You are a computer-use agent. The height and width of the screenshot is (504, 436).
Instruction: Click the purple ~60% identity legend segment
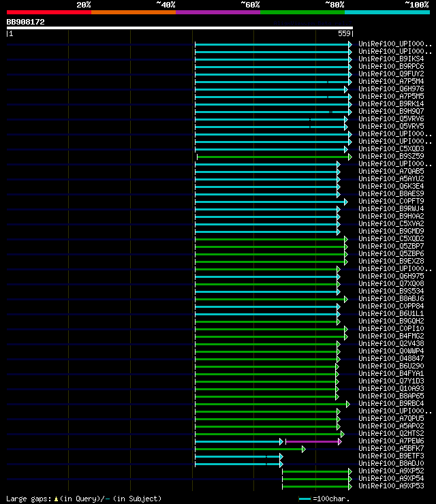pyautogui.click(x=218, y=12)
